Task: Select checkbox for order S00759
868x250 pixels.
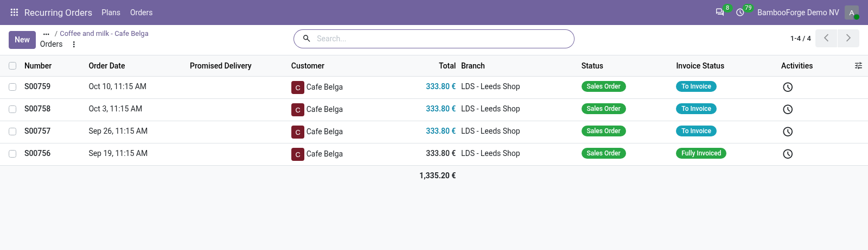Action: click(12, 87)
